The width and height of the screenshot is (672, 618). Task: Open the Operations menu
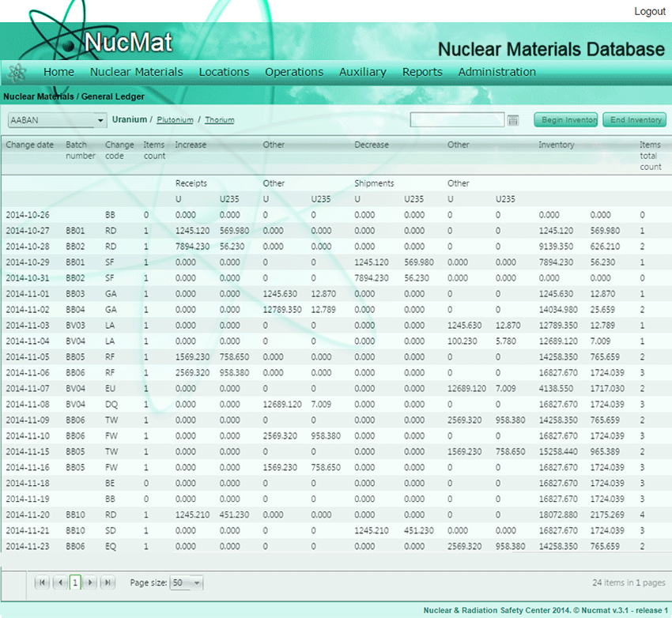294,72
